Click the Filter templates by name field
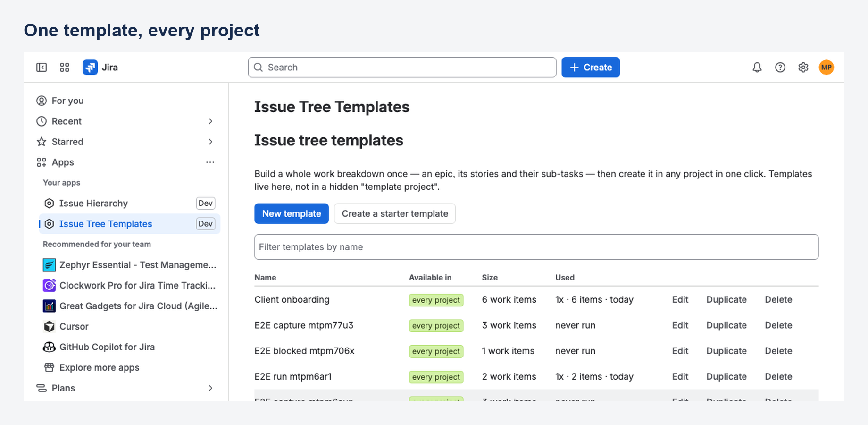 [x=536, y=247]
